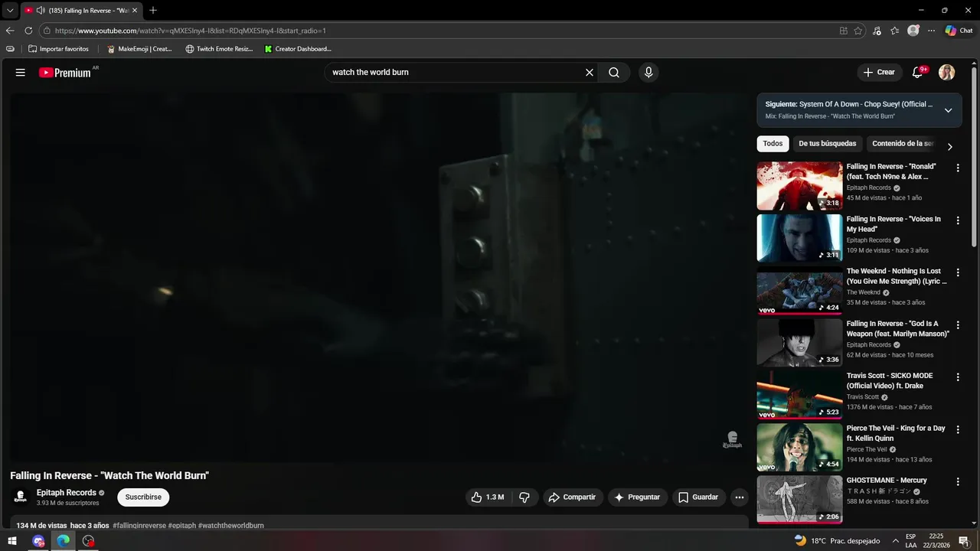Viewport: 980px width, 551px height.
Task: Close the Falling In Reverse tab
Action: (x=135, y=10)
